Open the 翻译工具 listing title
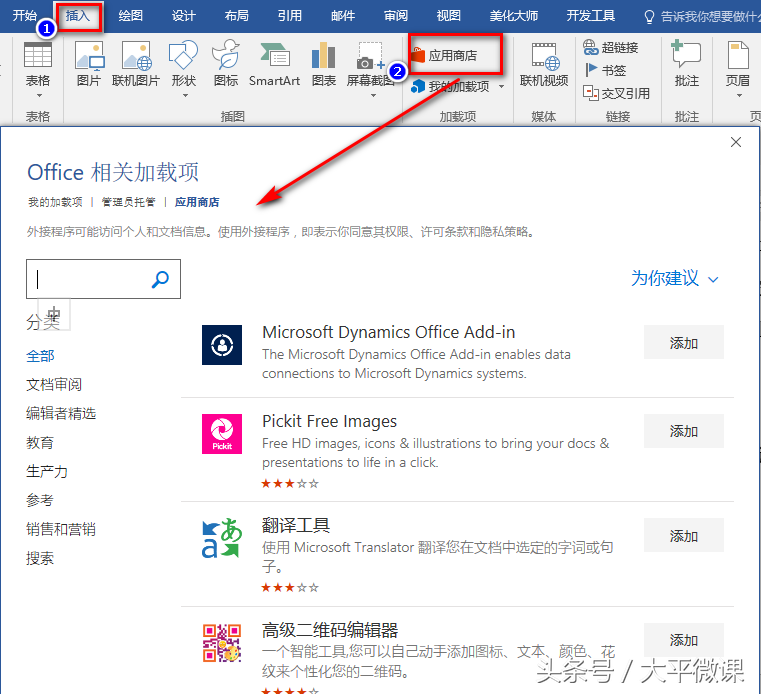The width and height of the screenshot is (761, 694). (x=296, y=525)
